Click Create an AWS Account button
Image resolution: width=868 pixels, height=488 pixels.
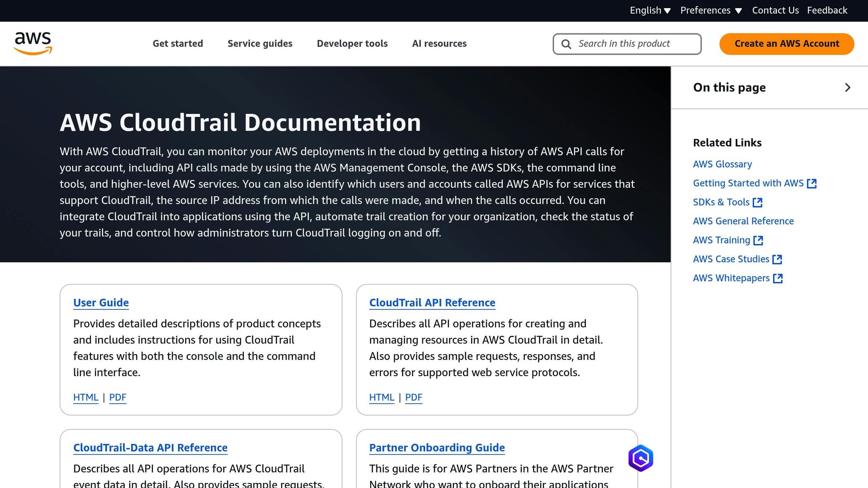click(x=787, y=44)
